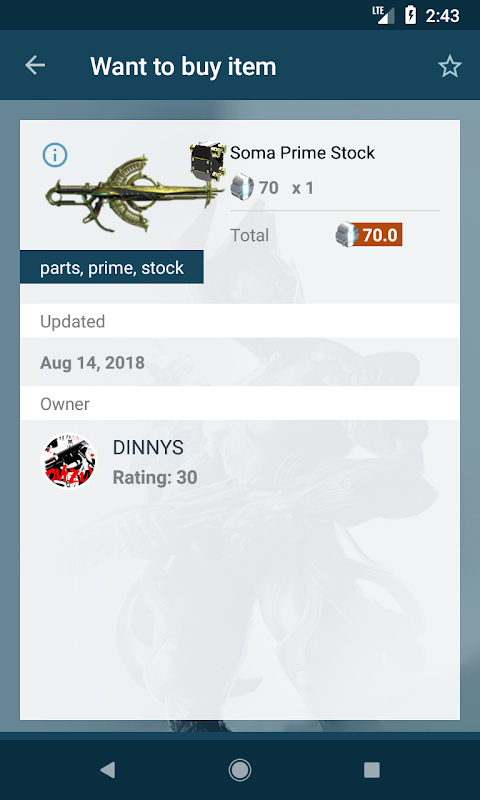Open DINNYS owner avatar
The width and height of the screenshot is (480, 800).
68,461
